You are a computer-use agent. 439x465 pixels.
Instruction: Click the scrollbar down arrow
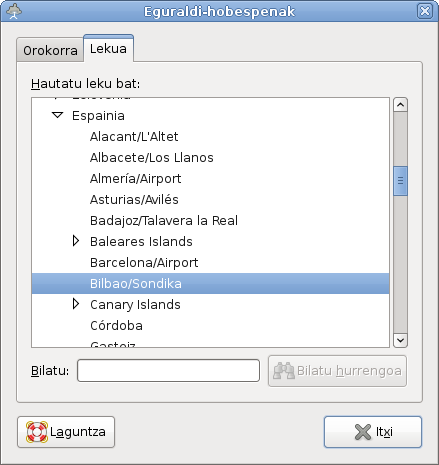pos(400,340)
